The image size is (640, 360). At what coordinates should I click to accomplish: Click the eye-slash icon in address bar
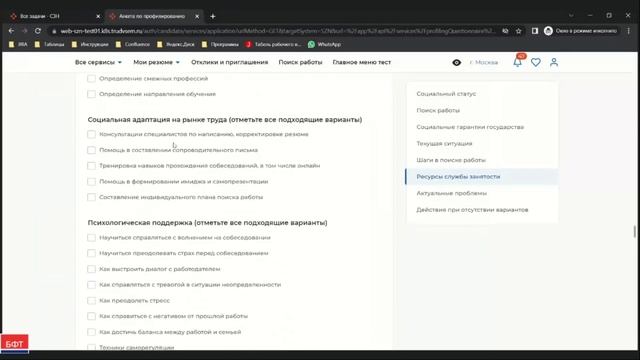point(505,31)
